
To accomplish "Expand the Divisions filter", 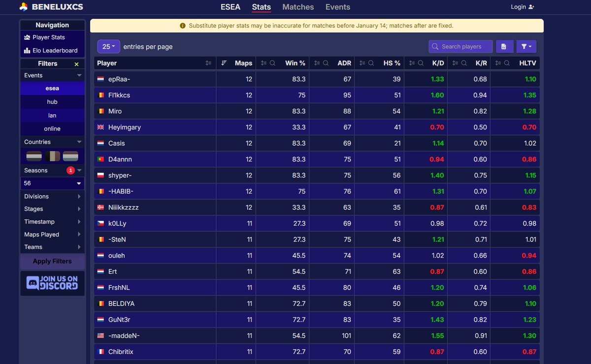I will point(52,197).
